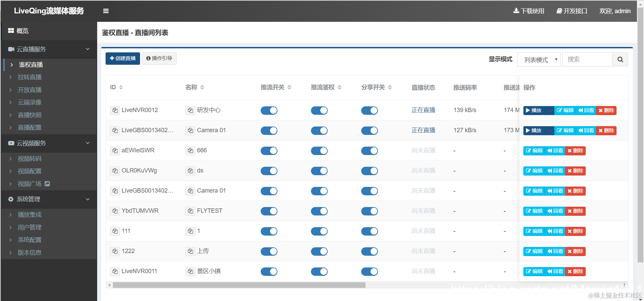Toggle 分享开关 for YbdTUMVWR
The width and height of the screenshot is (644, 301).
coord(370,211)
